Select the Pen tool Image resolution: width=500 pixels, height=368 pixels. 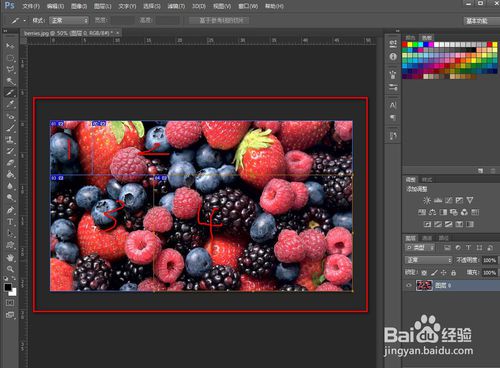[10, 210]
